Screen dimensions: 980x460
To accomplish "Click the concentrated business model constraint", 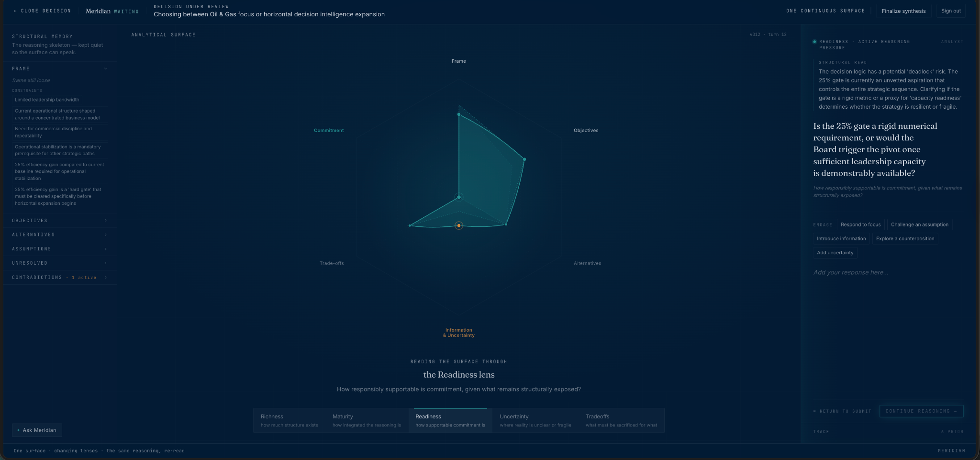I will pyautogui.click(x=60, y=114).
